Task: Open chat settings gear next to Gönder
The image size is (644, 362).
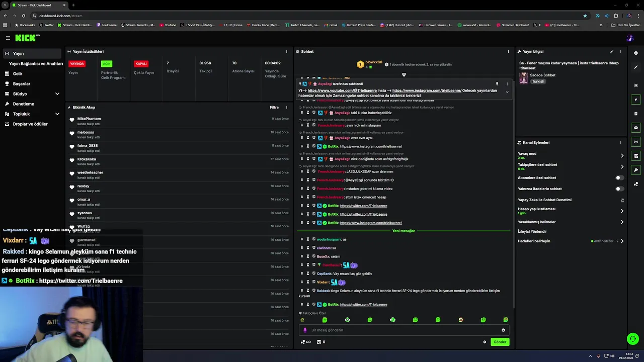Action: 485,342
